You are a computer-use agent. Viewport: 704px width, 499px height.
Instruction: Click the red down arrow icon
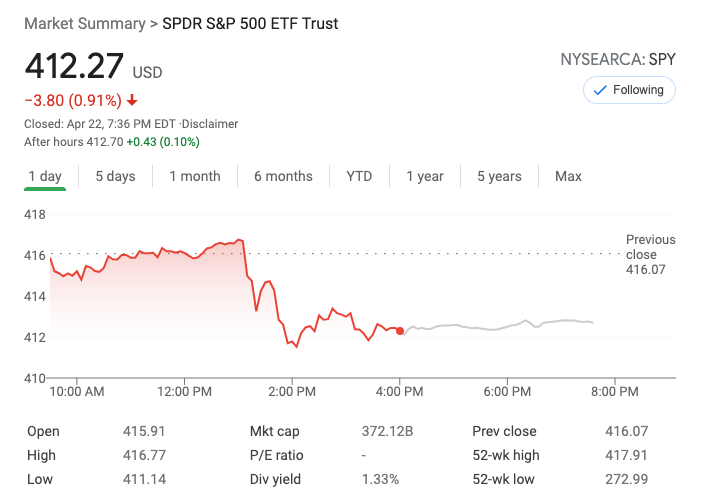[x=132, y=100]
